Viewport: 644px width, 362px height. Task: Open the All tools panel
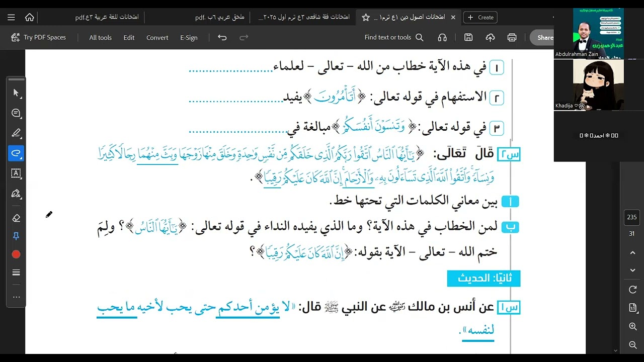(x=100, y=37)
